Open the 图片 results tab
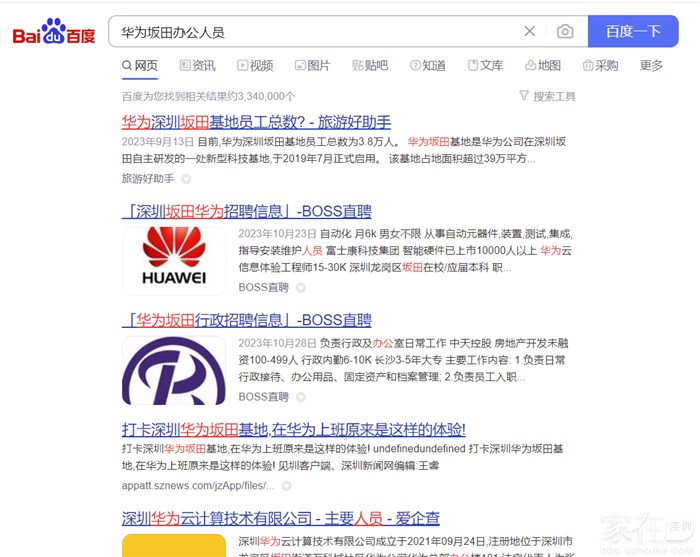 (312, 66)
